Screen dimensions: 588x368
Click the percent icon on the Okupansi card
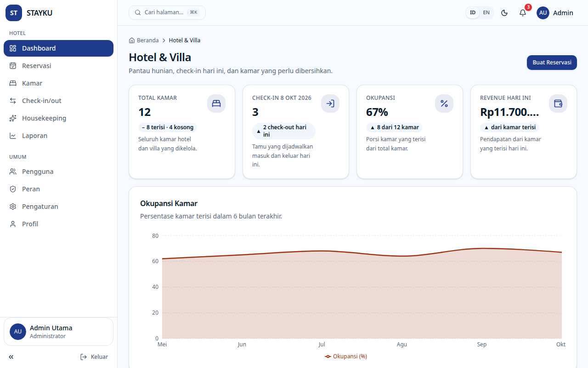(444, 103)
